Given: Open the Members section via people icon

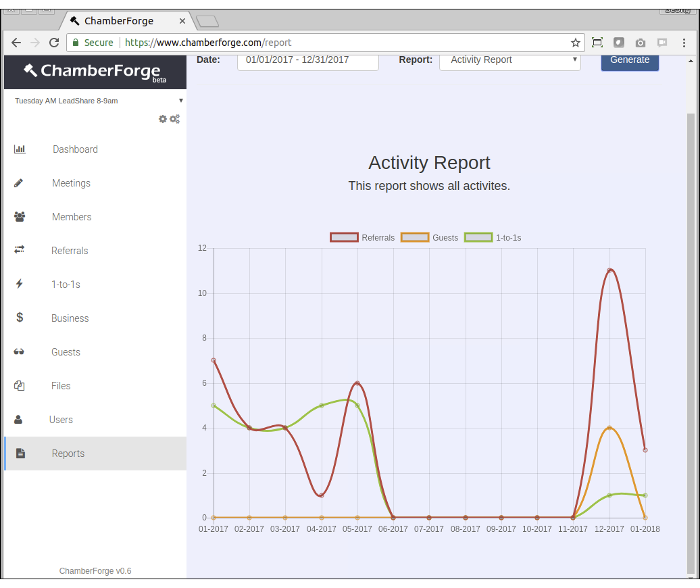Looking at the screenshot, I should [19, 217].
